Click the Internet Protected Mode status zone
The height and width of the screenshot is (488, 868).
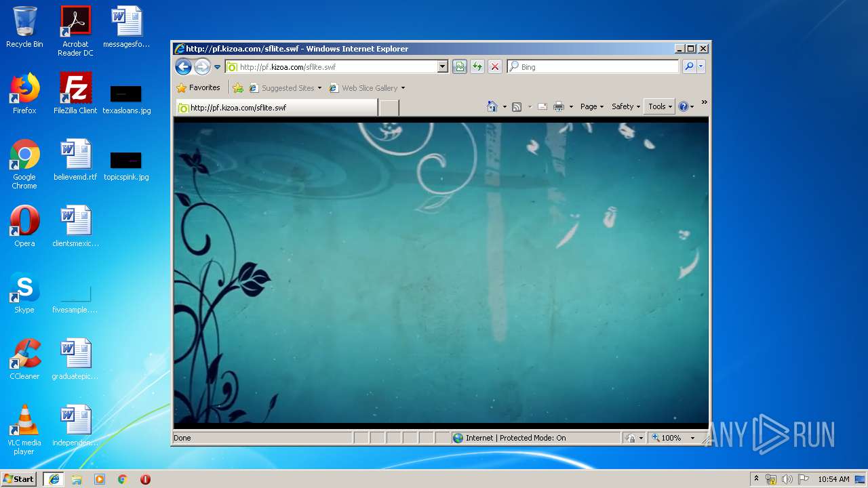click(x=536, y=438)
